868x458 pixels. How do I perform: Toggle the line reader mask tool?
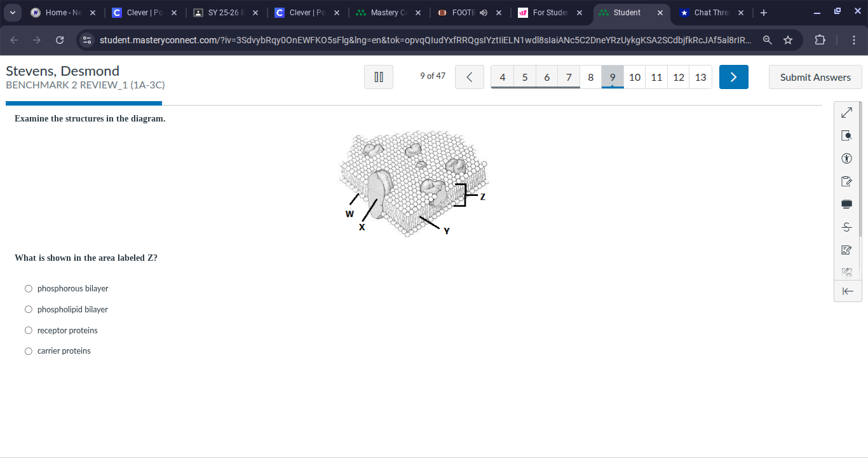[846, 204]
